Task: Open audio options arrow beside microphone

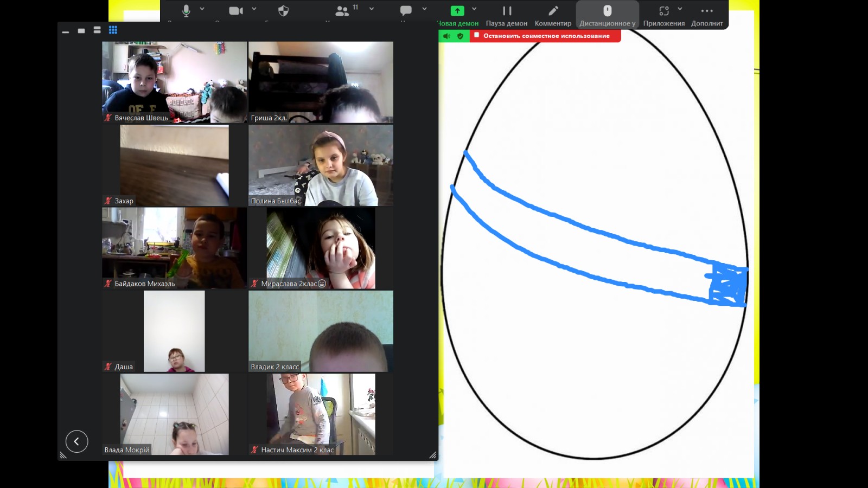Action: tap(202, 9)
